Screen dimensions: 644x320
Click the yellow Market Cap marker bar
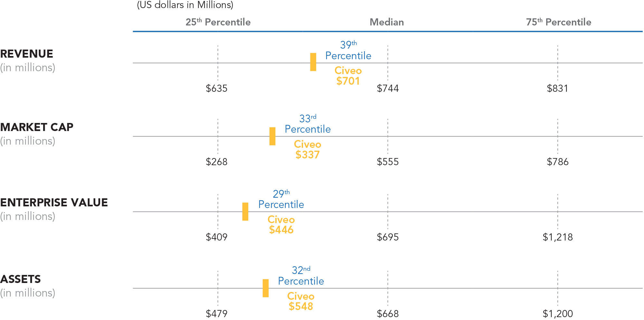272,136
